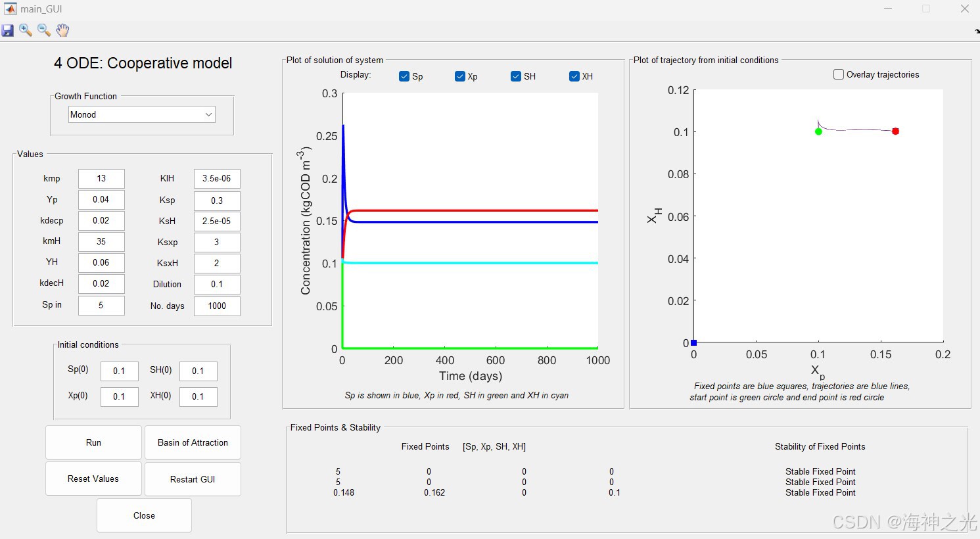Uncheck the Xp display checkbox

[x=460, y=76]
